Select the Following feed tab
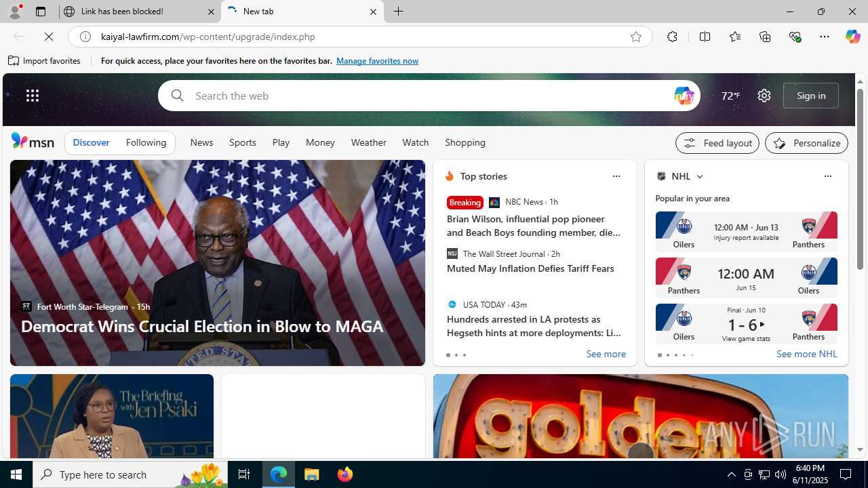 [x=146, y=142]
